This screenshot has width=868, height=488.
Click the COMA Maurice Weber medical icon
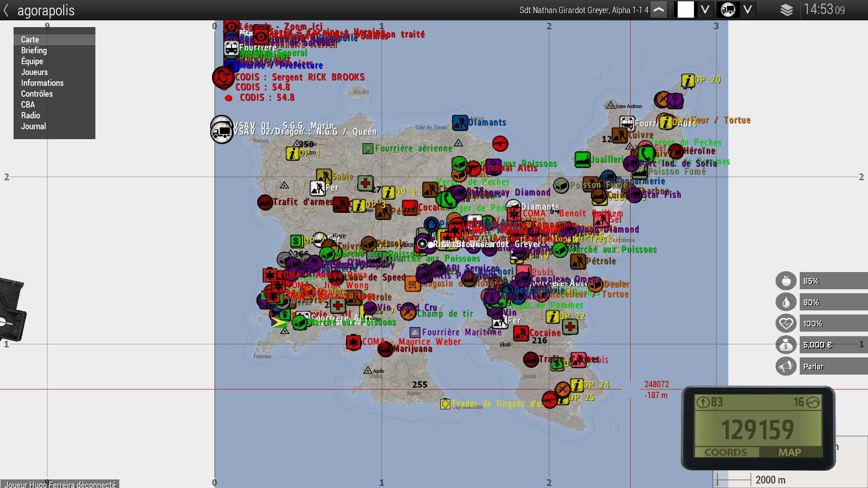pyautogui.click(x=354, y=342)
